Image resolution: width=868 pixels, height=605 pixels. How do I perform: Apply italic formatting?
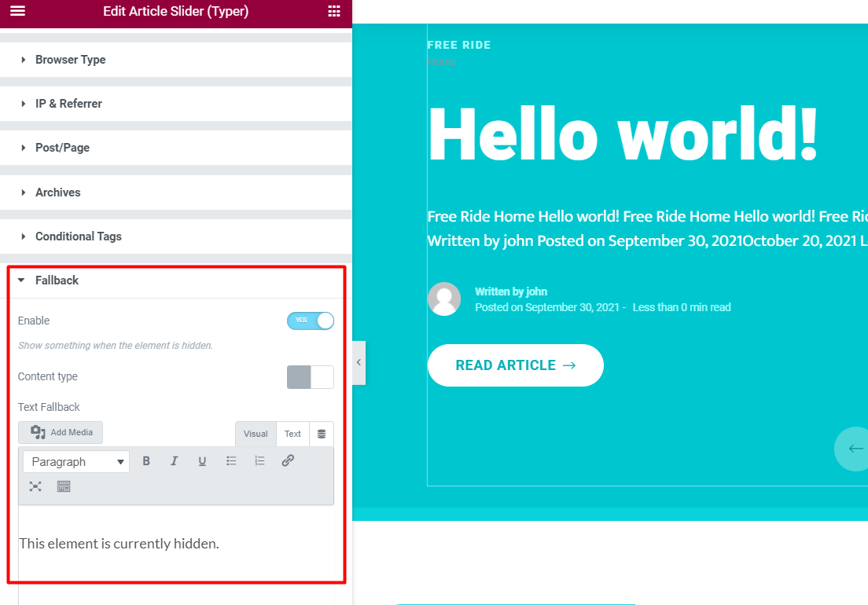pos(175,460)
